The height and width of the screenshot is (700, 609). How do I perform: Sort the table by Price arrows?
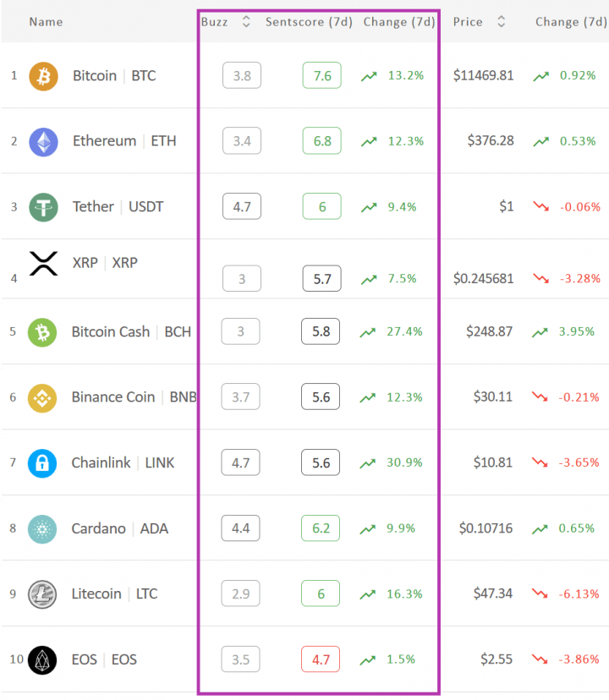(x=502, y=21)
